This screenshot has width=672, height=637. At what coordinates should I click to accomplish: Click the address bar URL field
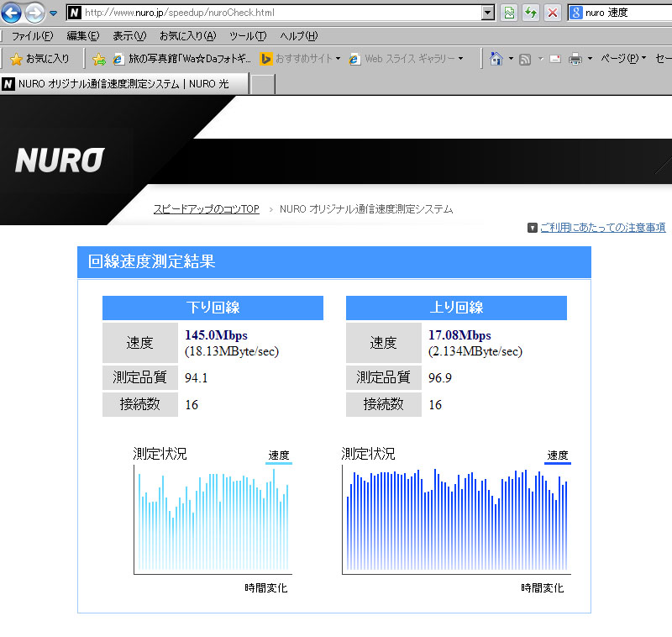[x=275, y=13]
